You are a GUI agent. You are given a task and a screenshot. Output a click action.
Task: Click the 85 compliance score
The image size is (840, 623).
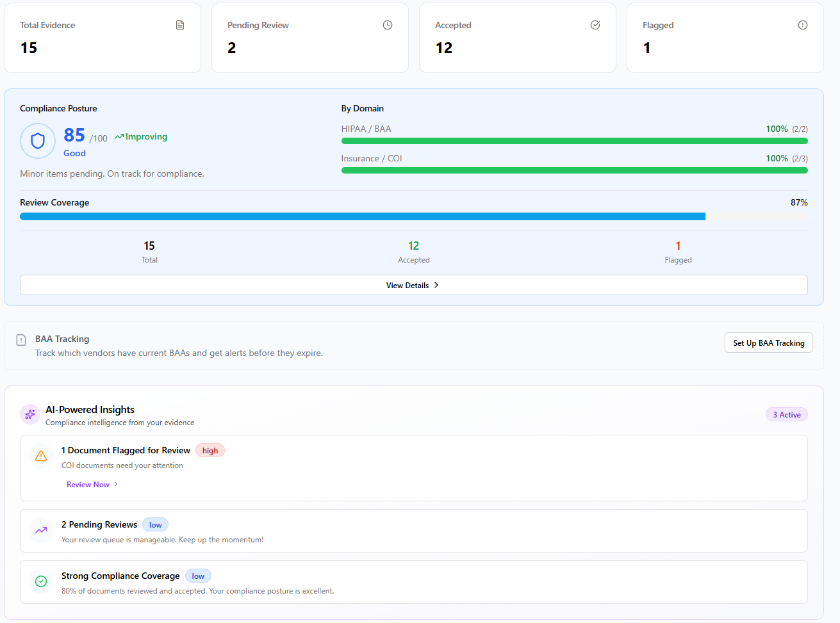pyautogui.click(x=74, y=135)
